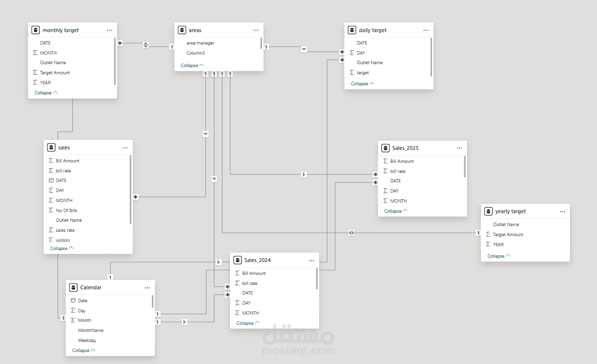Select DAY field in Sales_2025 table

point(394,191)
